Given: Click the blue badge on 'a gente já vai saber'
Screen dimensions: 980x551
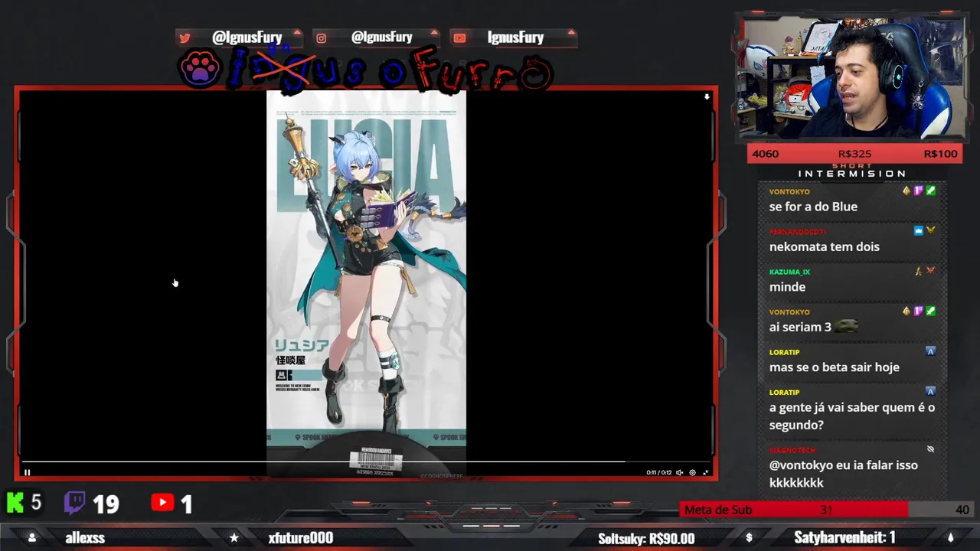Looking at the screenshot, I should click(x=930, y=391).
